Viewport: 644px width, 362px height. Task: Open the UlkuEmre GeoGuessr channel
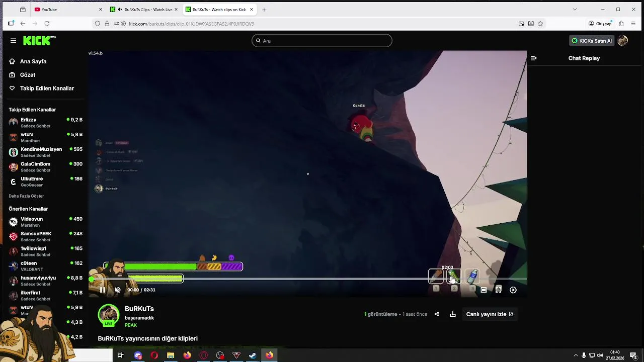pyautogui.click(x=45, y=182)
